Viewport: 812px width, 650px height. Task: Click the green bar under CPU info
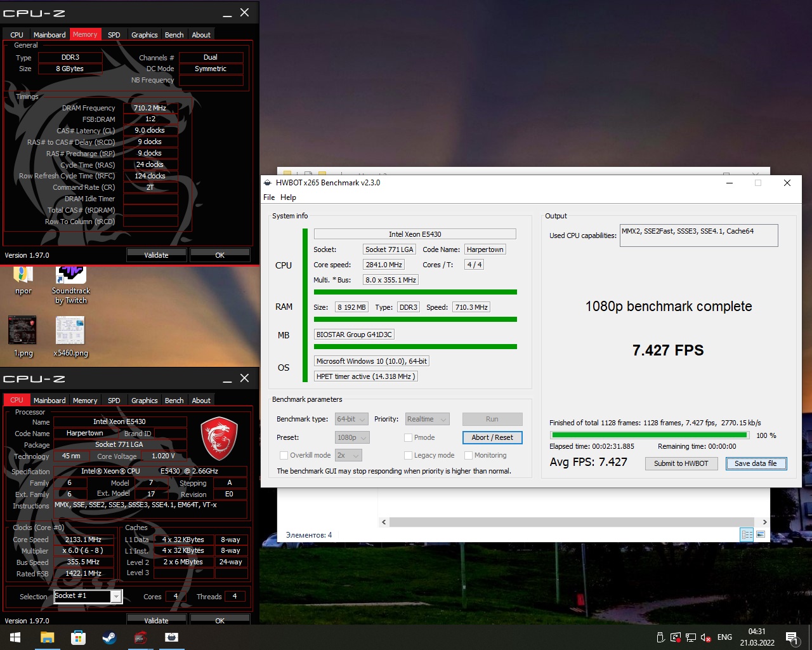pos(416,292)
